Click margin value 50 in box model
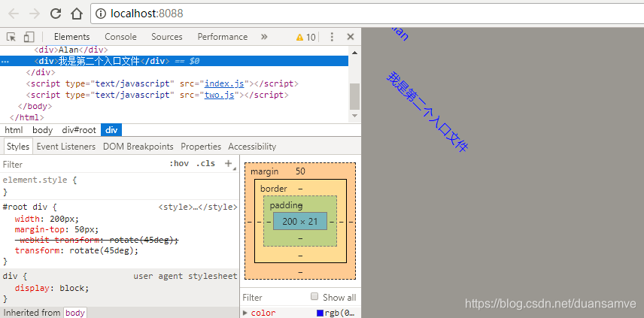Image resolution: width=644 pixels, height=318 pixels. 300,171
